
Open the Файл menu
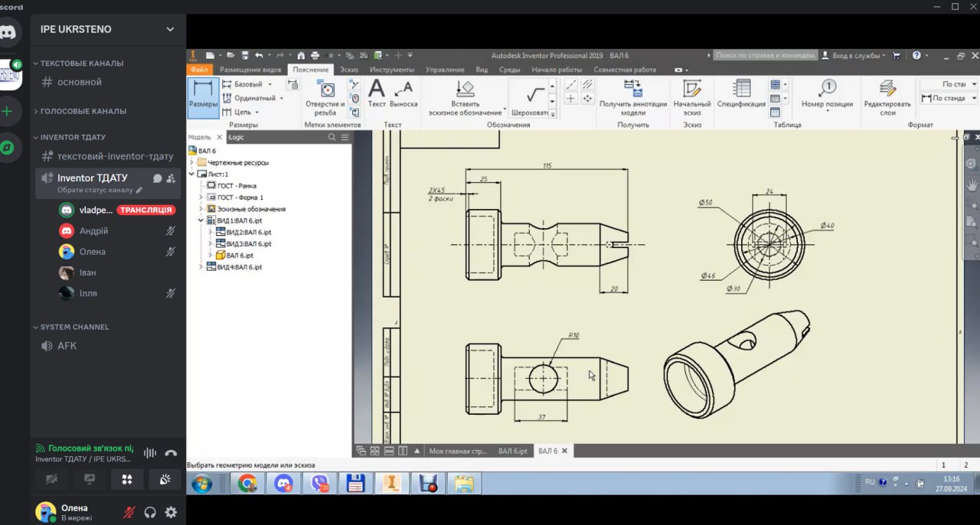(x=199, y=70)
